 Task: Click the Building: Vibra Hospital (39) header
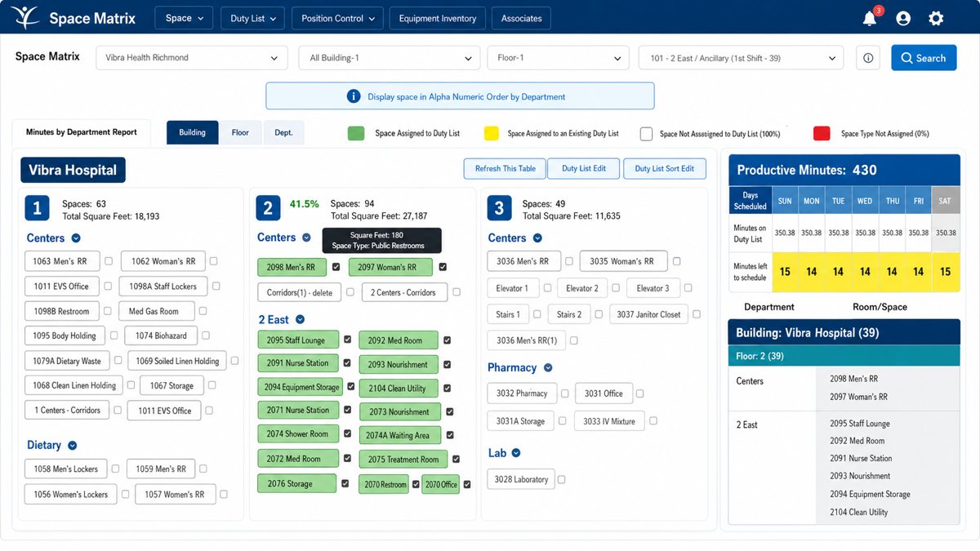844,333
